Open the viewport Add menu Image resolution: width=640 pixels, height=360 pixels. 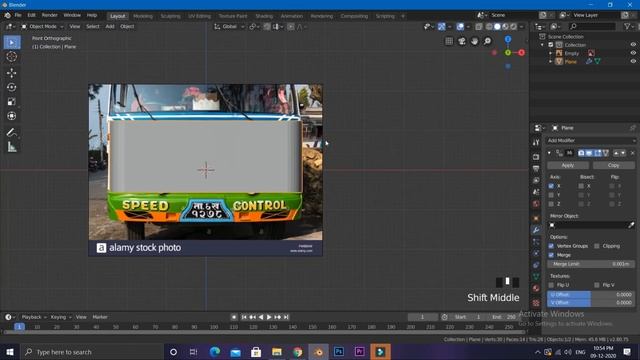(x=110, y=27)
